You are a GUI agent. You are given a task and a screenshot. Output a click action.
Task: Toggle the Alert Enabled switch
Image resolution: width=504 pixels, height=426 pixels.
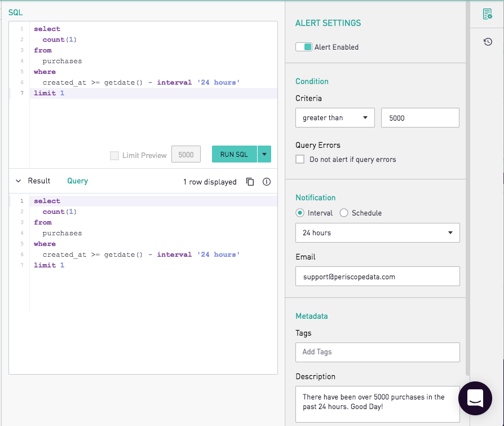[304, 47]
